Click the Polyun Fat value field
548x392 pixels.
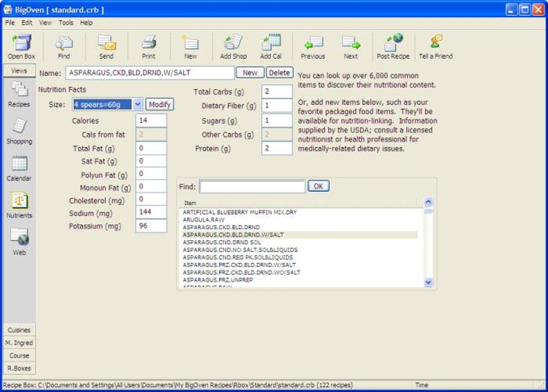coord(151,173)
